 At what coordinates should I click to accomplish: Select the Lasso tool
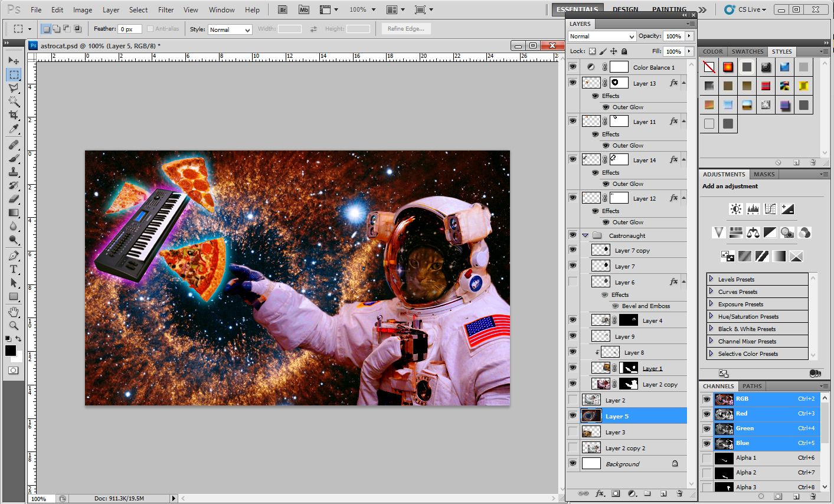pos(14,88)
